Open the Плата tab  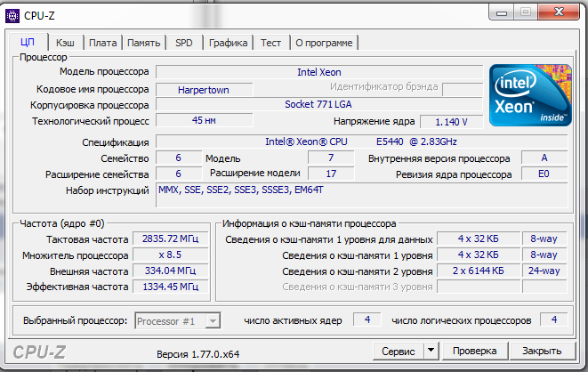[103, 43]
